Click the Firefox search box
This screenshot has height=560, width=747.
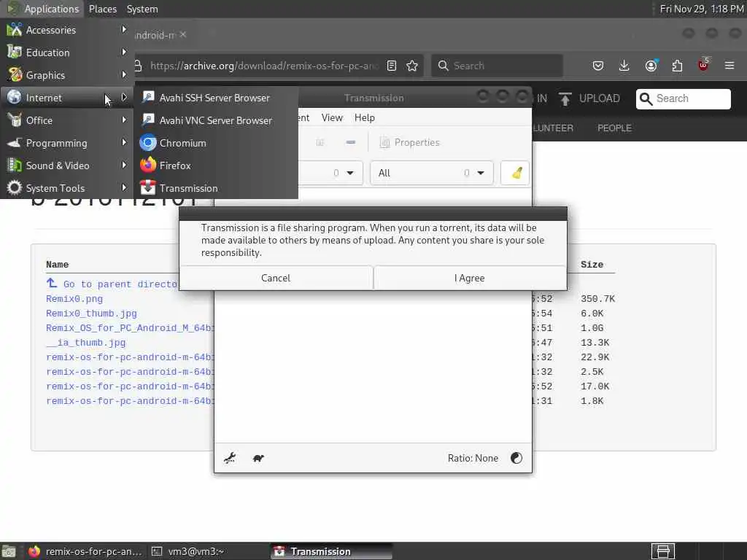(x=497, y=66)
